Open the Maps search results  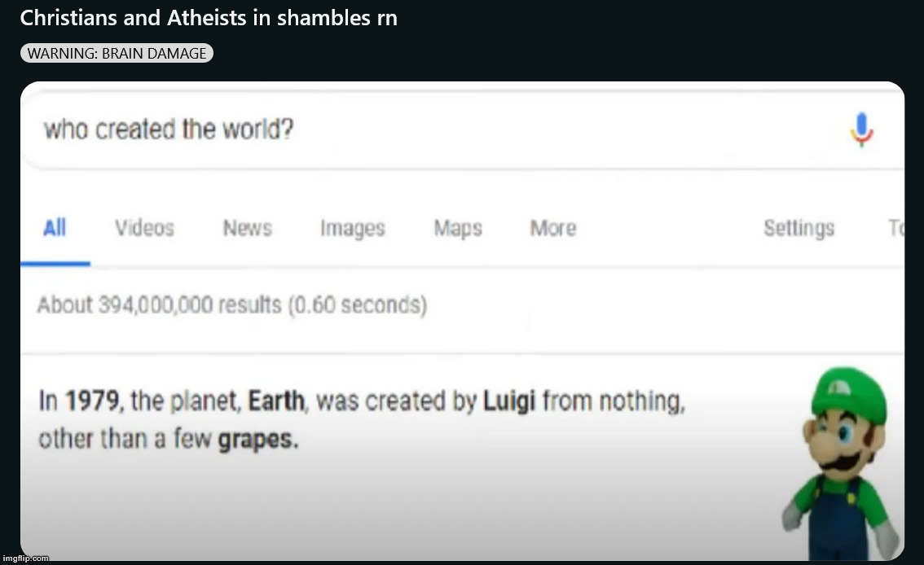point(457,229)
